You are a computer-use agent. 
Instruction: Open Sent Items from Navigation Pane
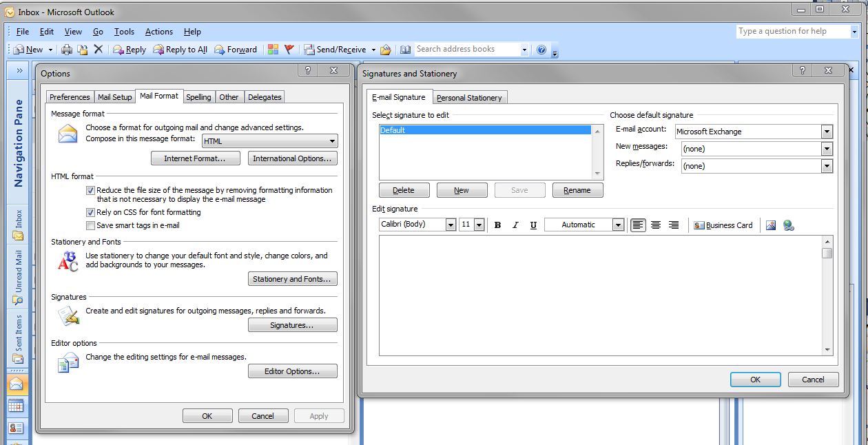[x=18, y=339]
